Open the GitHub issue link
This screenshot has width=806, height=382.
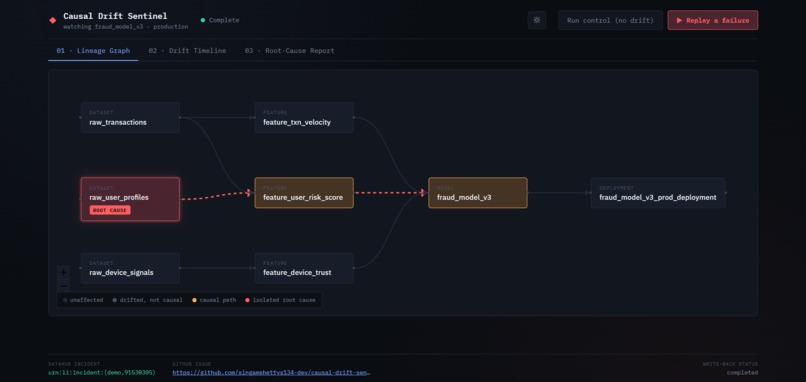click(271, 372)
